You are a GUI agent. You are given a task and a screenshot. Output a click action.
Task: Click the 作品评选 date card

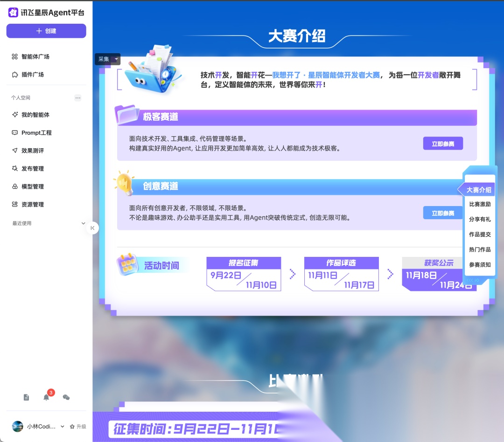pos(341,274)
